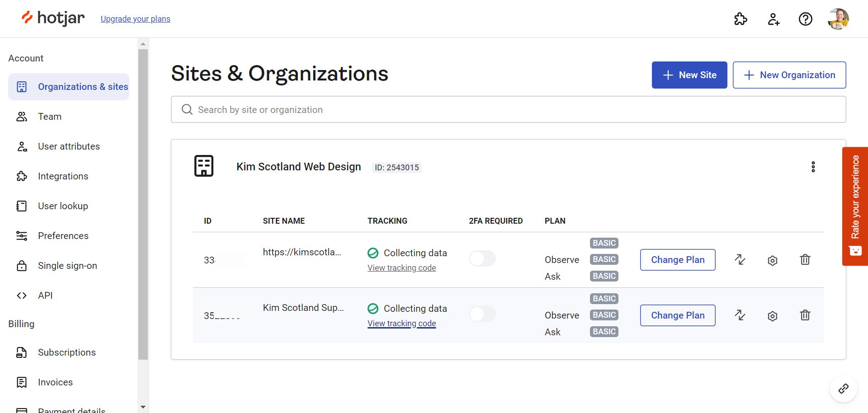Open the Kim Scotland Web Design options menu

click(x=813, y=167)
